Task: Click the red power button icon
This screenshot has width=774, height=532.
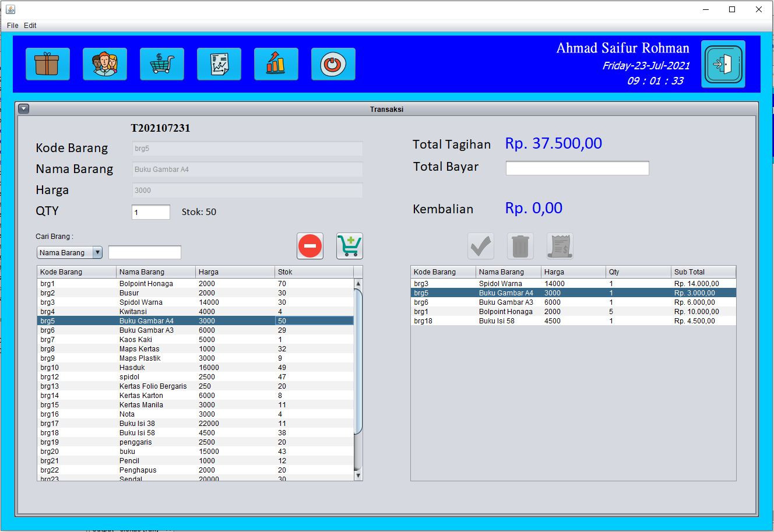Action: tap(333, 64)
